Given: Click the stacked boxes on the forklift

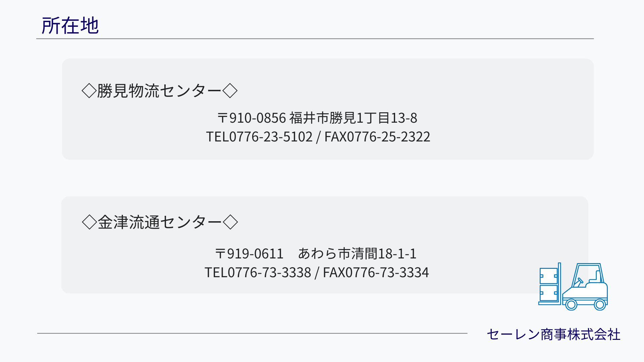Looking at the screenshot, I should pos(548,285).
